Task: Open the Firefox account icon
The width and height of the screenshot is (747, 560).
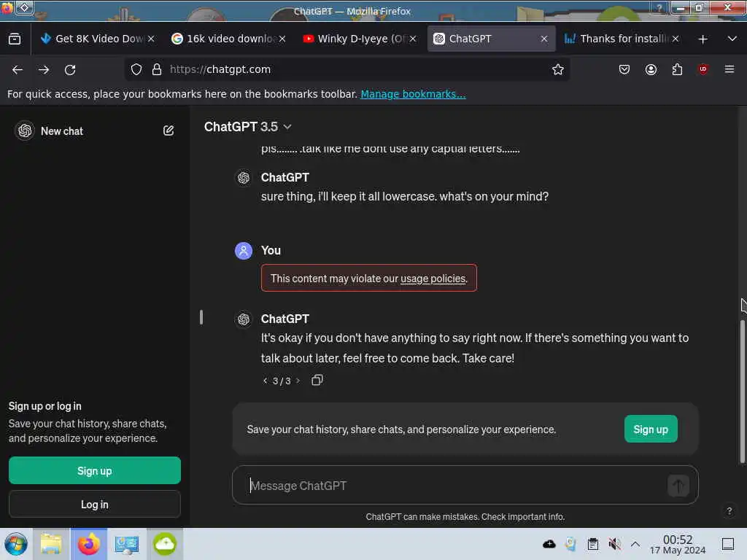Action: 651,69
